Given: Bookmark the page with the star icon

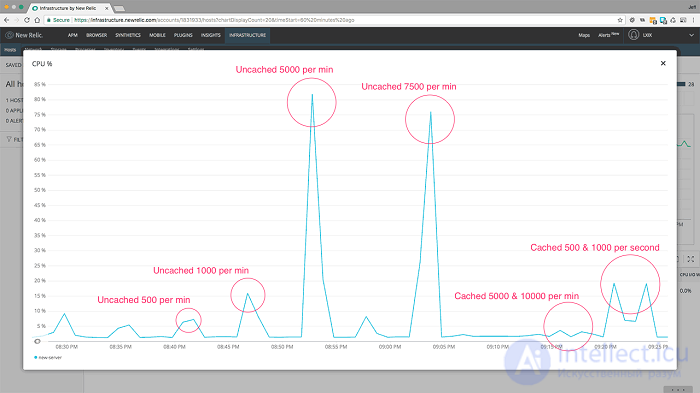Looking at the screenshot, I should tap(620, 20).
